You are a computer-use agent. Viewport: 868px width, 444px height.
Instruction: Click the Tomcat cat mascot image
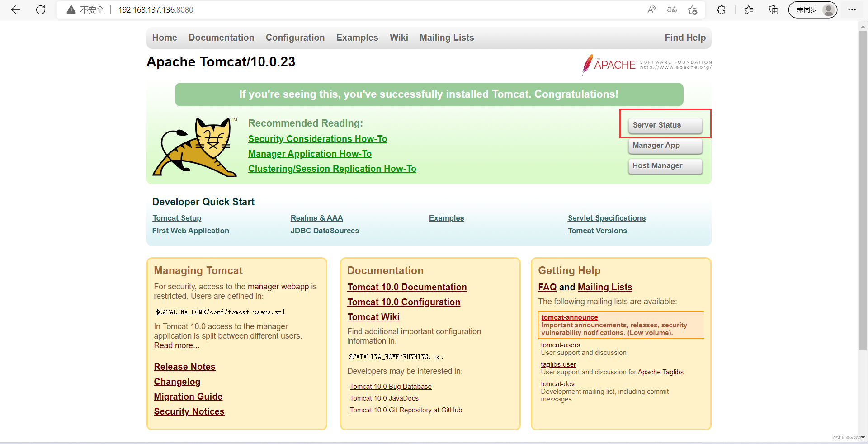pyautogui.click(x=195, y=147)
